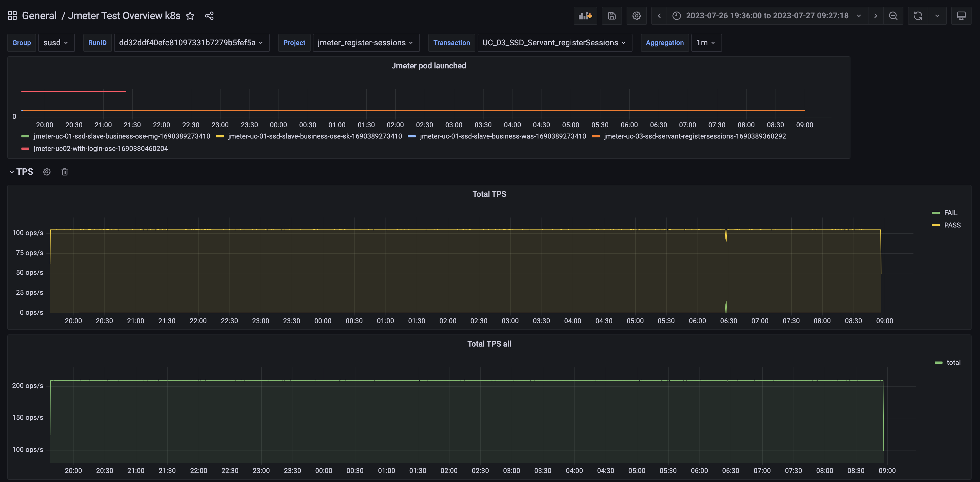The width and height of the screenshot is (980, 482).
Task: Star the Jmeter Test Overview dashboard
Action: (x=190, y=15)
